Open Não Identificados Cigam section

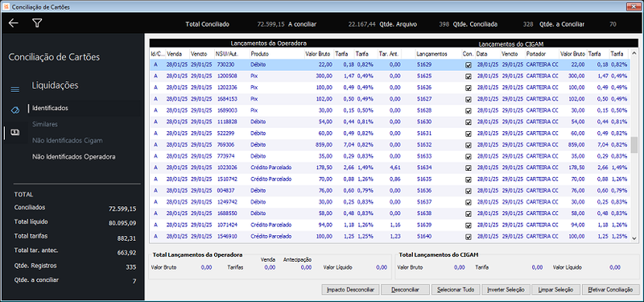(68, 140)
